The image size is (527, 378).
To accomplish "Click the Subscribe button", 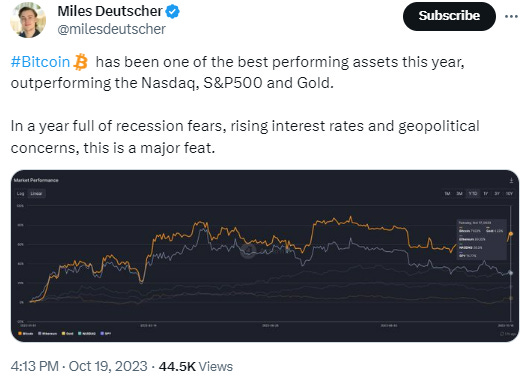I will [x=449, y=16].
